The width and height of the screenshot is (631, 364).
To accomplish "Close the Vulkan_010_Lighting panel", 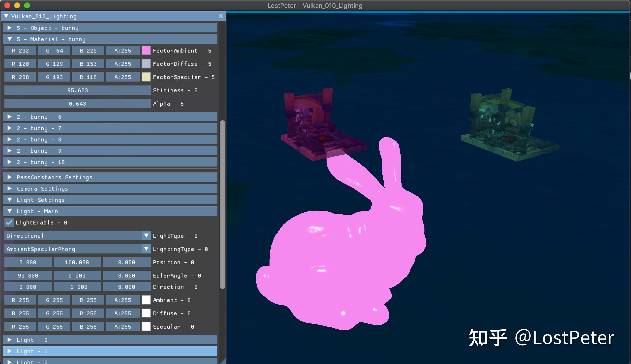I will click(x=221, y=16).
